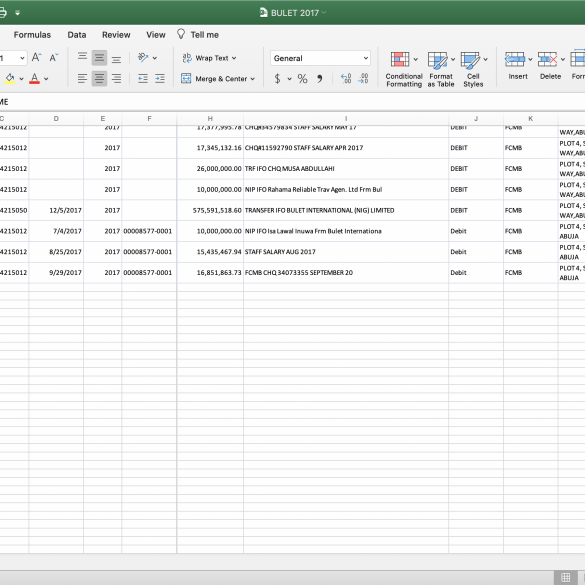
Task: Align text left in cell
Action: (x=82, y=78)
